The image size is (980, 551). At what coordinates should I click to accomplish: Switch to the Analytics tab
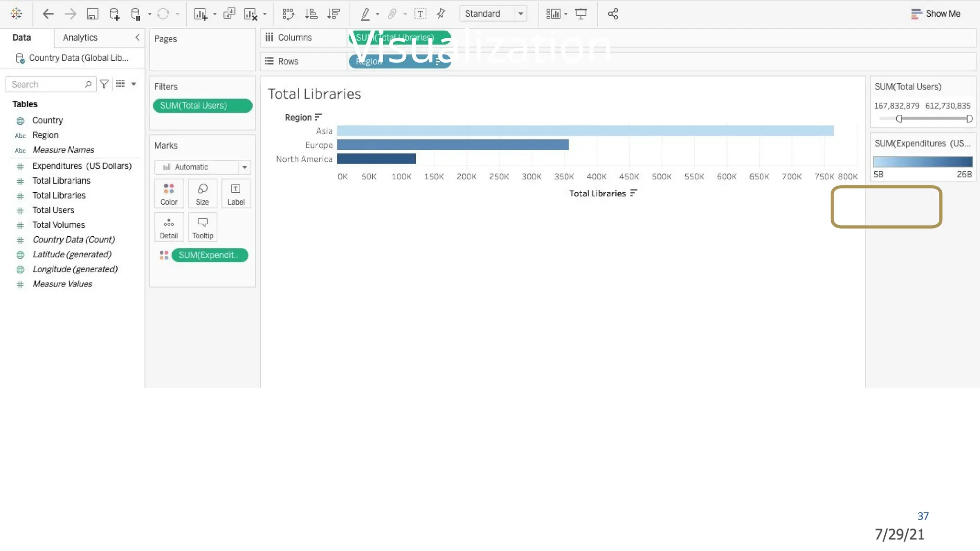point(80,37)
